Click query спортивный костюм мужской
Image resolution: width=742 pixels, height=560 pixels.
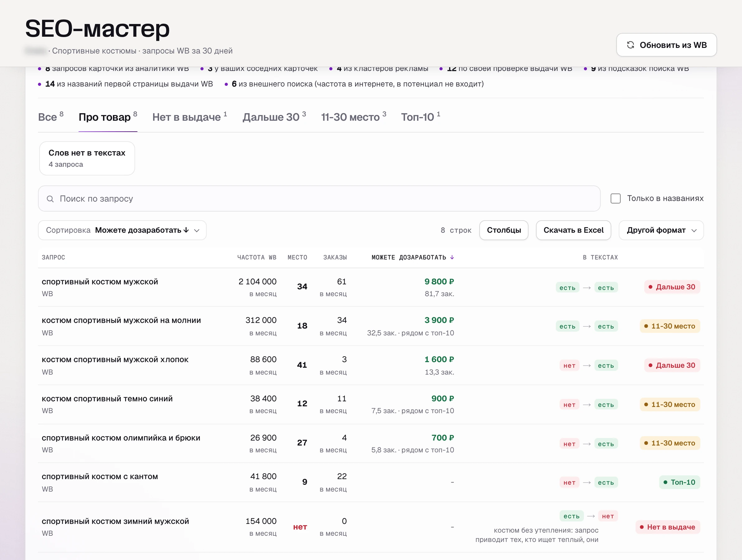click(x=100, y=282)
